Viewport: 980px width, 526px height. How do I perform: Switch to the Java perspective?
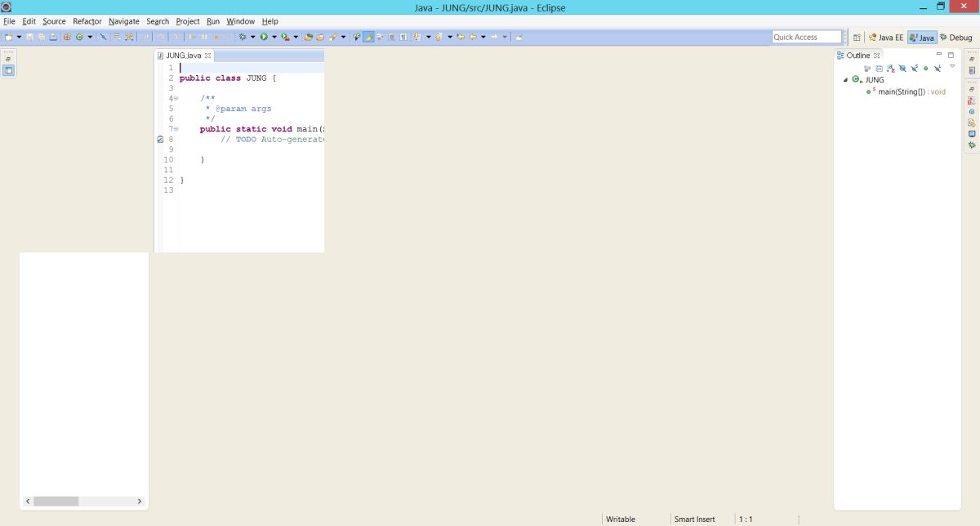pos(922,38)
